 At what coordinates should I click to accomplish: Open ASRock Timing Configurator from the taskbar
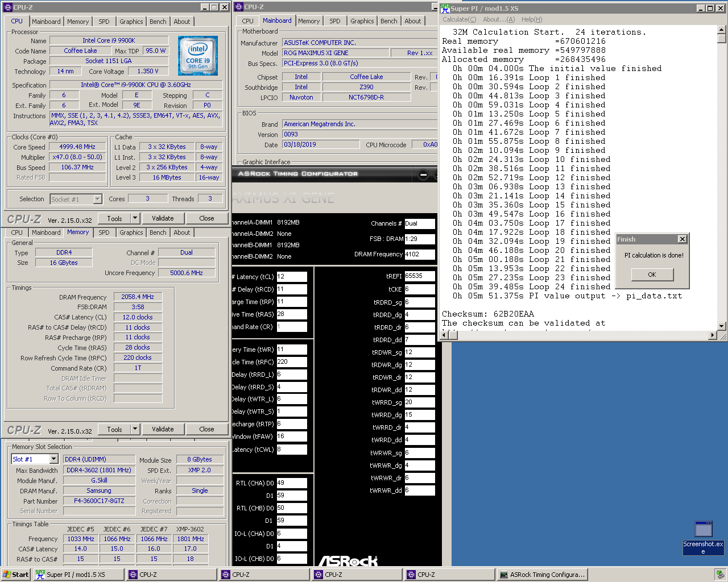pos(541,575)
